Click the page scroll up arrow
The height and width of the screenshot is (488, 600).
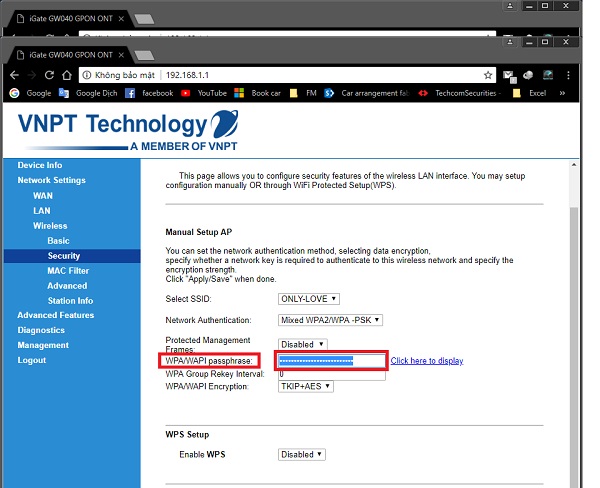tap(574, 165)
